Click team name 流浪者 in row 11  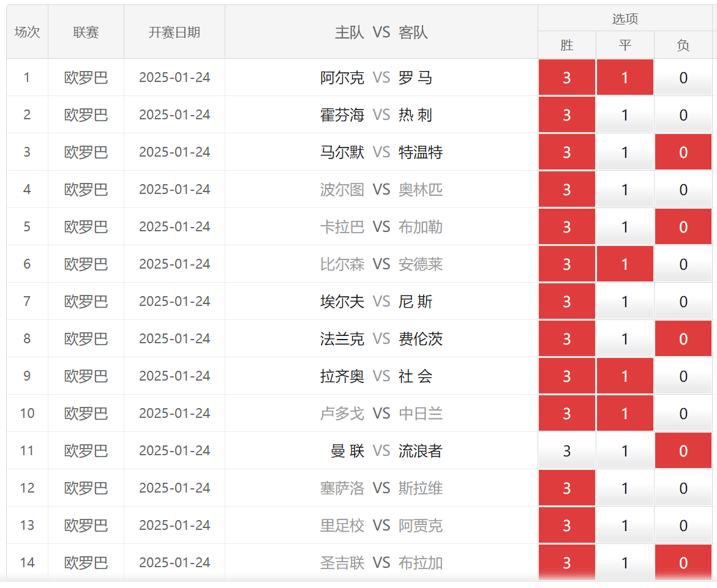420,451
